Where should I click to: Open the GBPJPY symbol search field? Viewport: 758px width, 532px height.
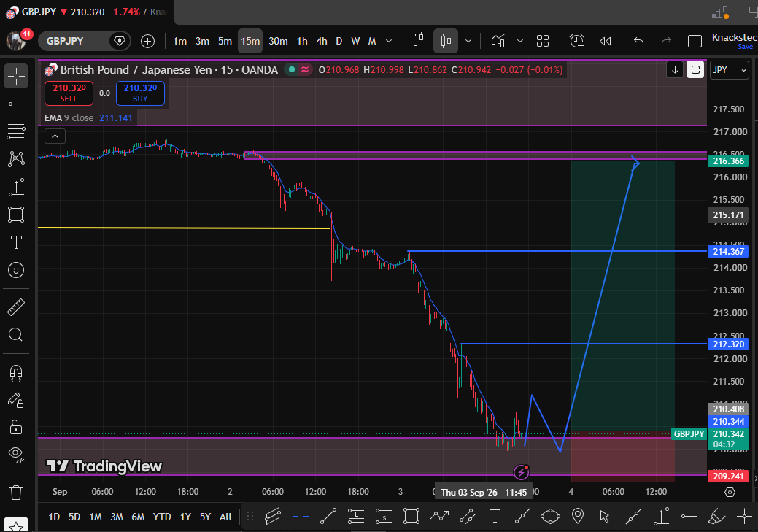pyautogui.click(x=85, y=41)
